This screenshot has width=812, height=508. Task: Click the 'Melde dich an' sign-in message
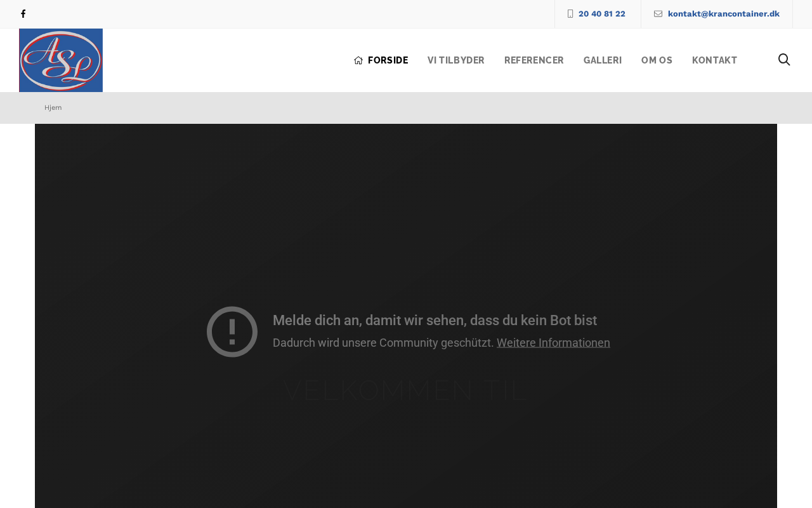click(x=435, y=321)
